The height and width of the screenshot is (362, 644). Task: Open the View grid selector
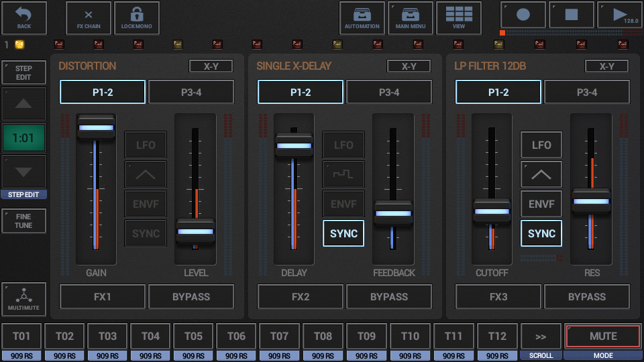coord(459,18)
